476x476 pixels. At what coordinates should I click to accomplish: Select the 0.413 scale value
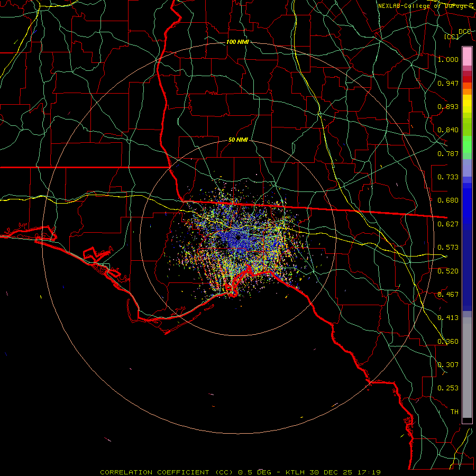pos(448,318)
